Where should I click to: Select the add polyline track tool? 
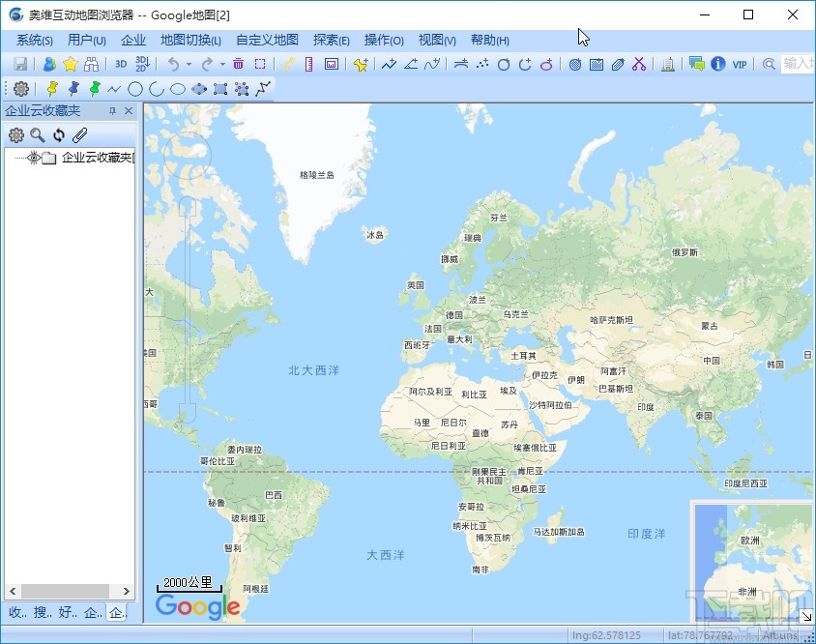[x=389, y=64]
